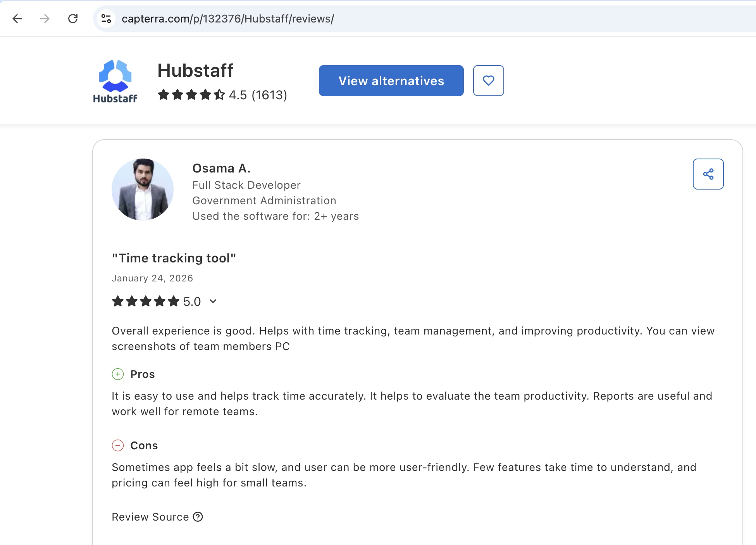Click the 'It is easy to use' pros text
The image size is (756, 545).
tap(412, 404)
